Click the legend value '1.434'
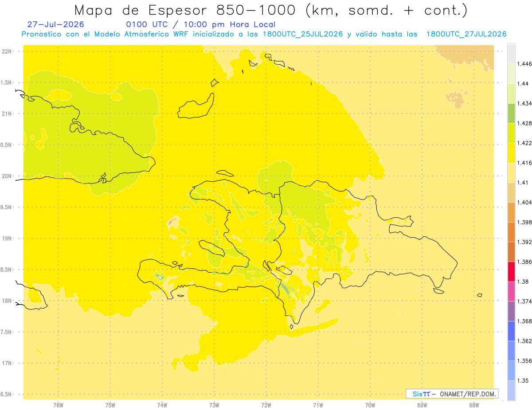Image resolution: width=532 pixels, height=411 pixels. pyautogui.click(x=524, y=103)
